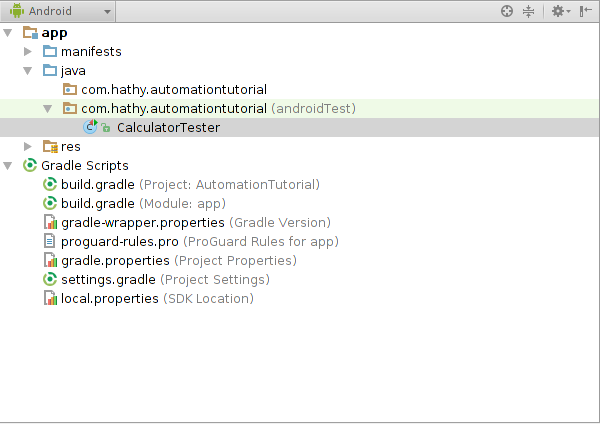This screenshot has width=600, height=424.
Task: Expand the res folder arrow
Action: [x=29, y=147]
